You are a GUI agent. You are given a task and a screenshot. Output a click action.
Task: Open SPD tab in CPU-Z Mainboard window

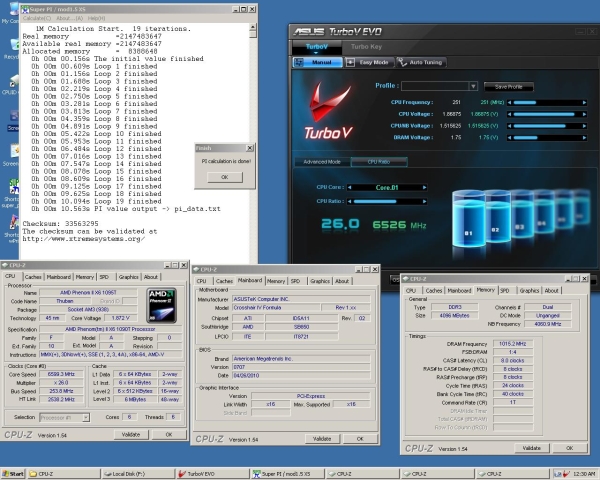pyautogui.click(x=295, y=281)
